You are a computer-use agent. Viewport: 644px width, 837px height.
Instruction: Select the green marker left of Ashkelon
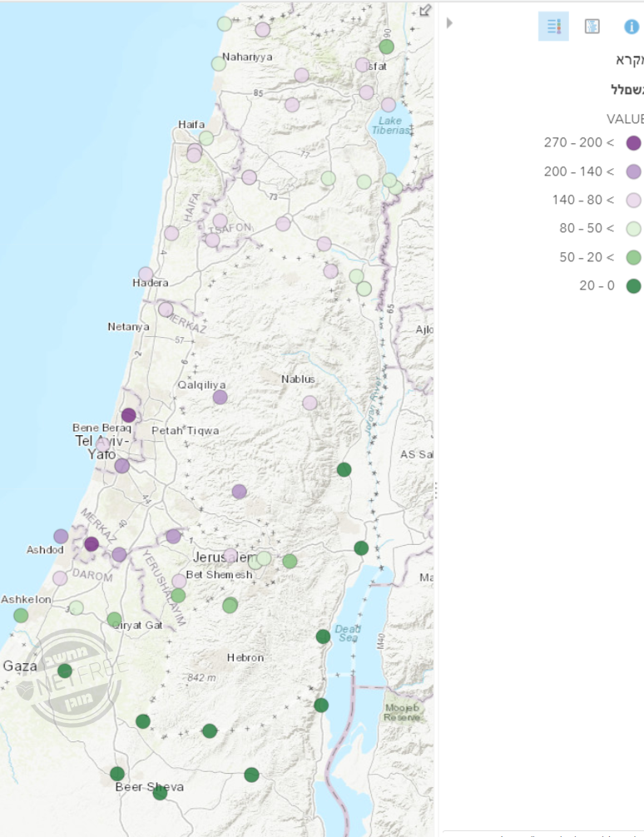point(21,615)
